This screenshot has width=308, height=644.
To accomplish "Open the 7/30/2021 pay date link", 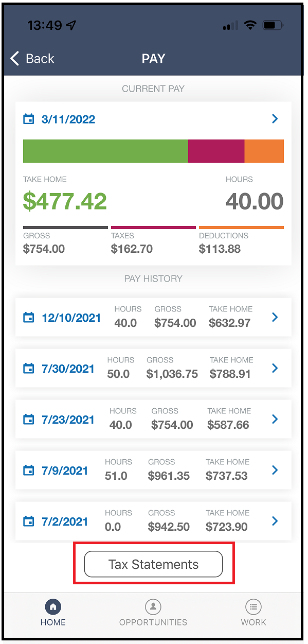I will click(x=68, y=369).
